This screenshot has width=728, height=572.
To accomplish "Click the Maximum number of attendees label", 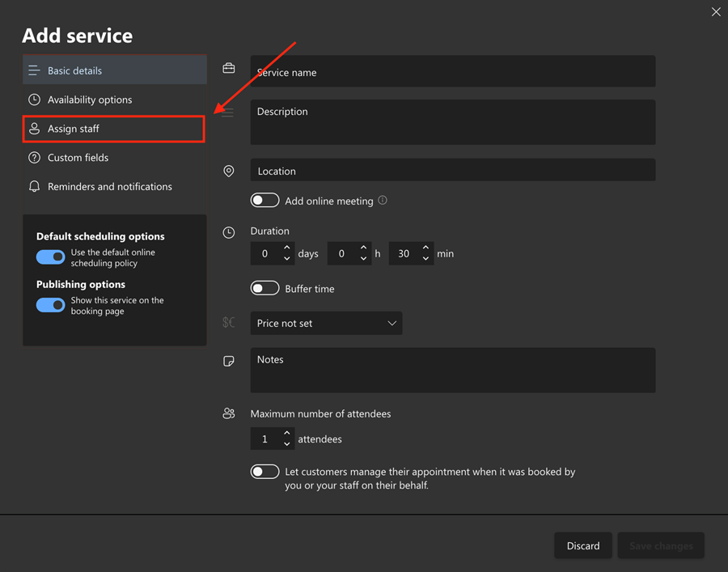I will pos(320,413).
